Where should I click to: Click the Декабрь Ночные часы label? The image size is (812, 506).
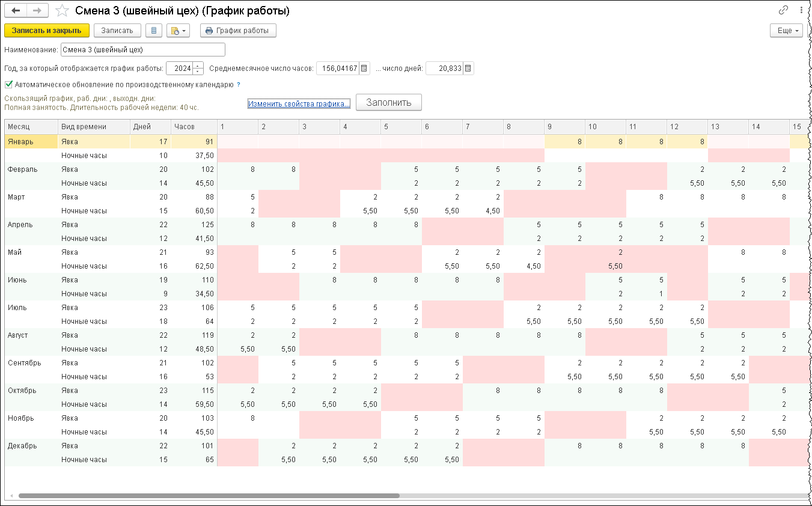pyautogui.click(x=84, y=460)
